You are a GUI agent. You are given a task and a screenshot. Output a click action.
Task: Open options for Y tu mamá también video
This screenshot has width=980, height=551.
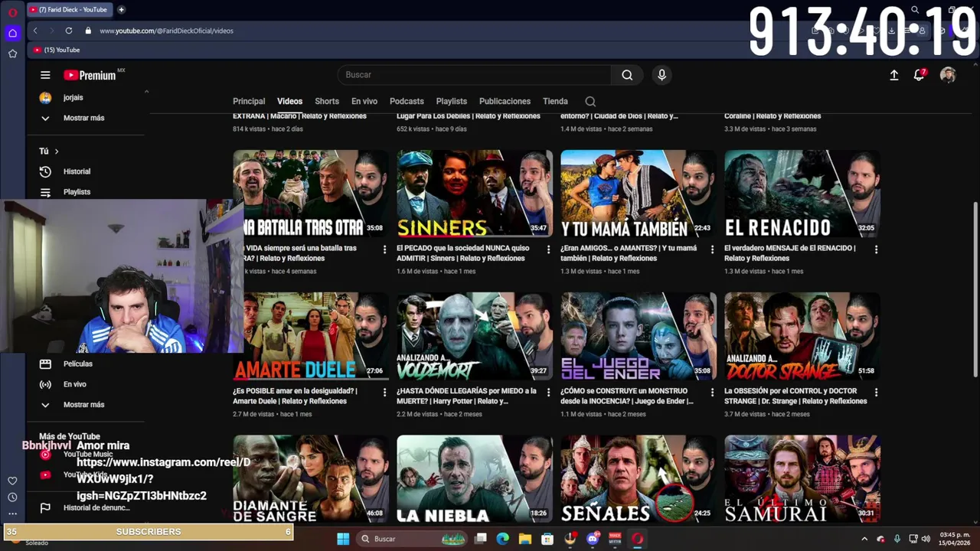coord(712,249)
